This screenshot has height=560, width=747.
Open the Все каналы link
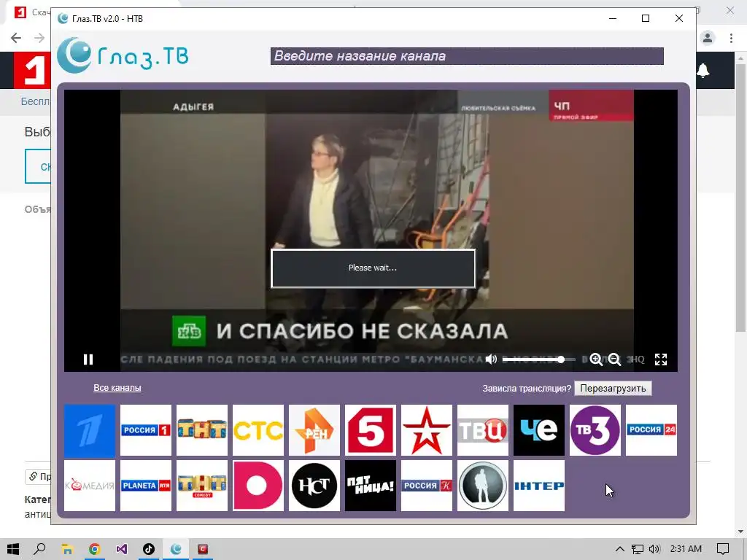click(x=117, y=388)
